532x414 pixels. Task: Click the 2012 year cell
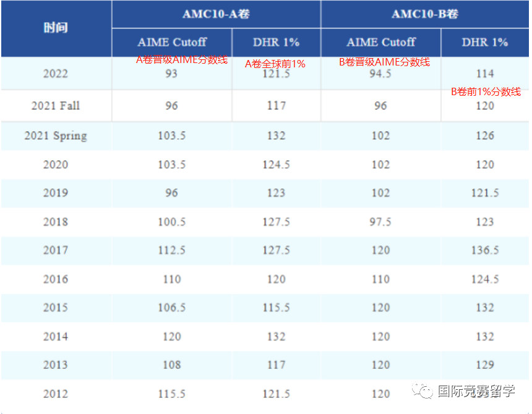[x=56, y=394]
